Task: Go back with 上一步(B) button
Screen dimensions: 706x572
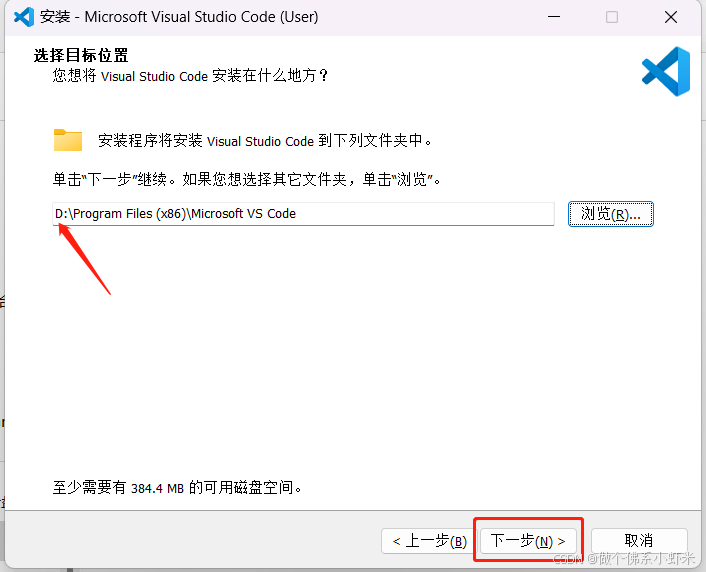Action: [429, 541]
